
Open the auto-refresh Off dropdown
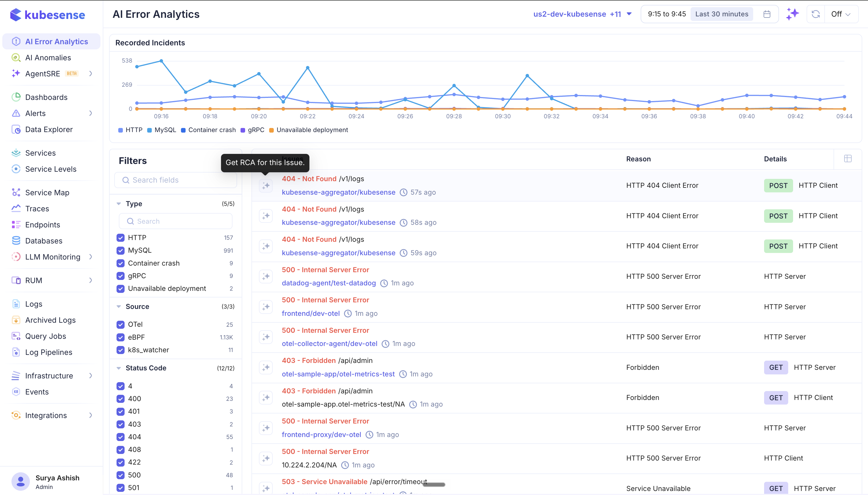pyautogui.click(x=840, y=14)
